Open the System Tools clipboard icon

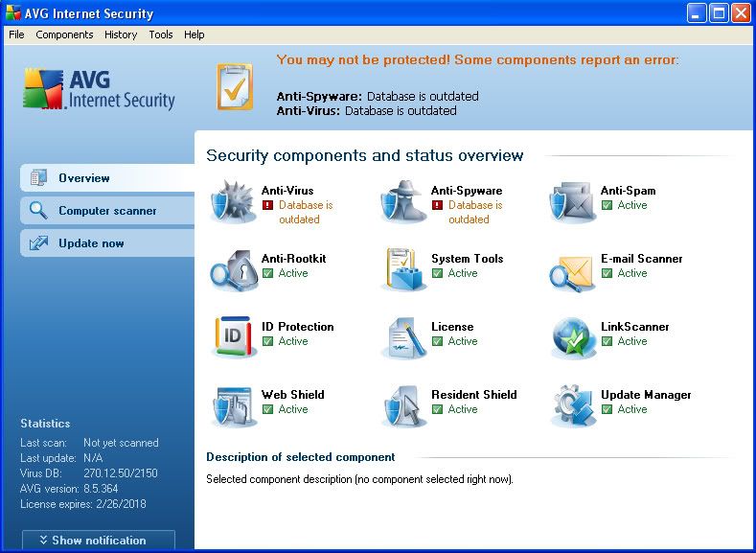pos(403,270)
